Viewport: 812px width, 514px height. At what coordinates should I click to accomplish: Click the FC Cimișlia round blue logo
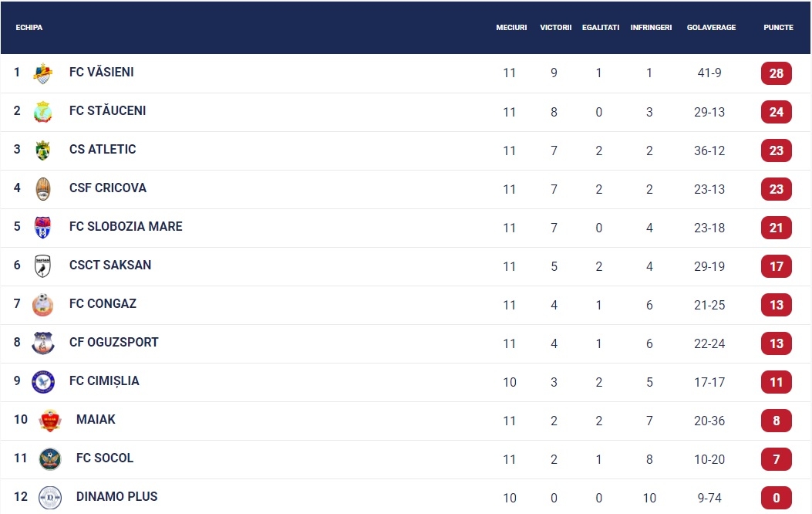coord(43,382)
